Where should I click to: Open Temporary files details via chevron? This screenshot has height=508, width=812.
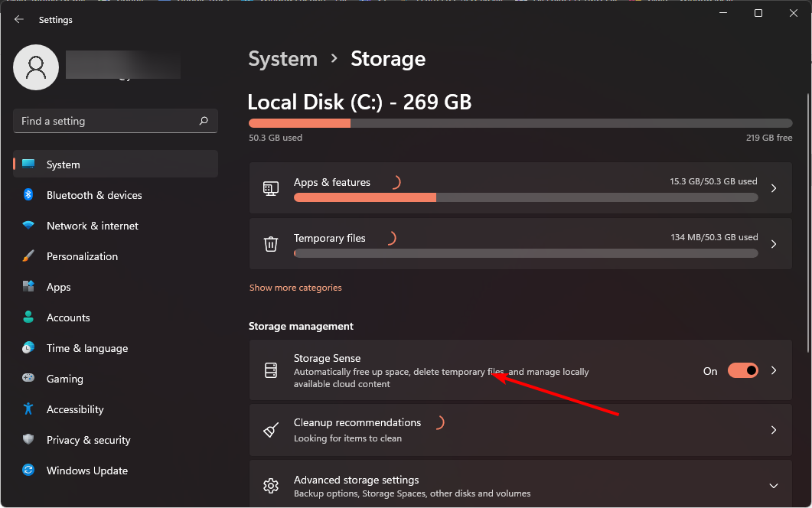coord(773,243)
